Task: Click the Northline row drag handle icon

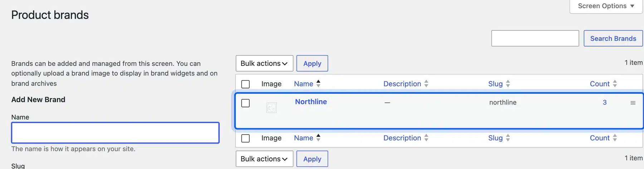Action: 633,103
